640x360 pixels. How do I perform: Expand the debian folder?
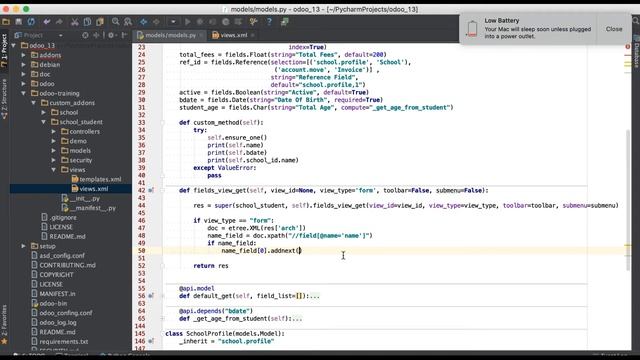point(23,64)
